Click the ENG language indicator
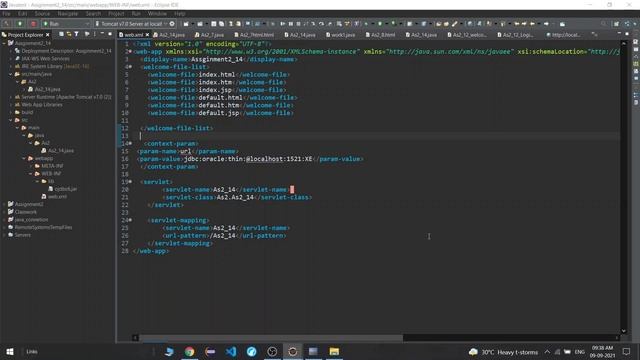The height and width of the screenshot is (360, 640). point(580,352)
